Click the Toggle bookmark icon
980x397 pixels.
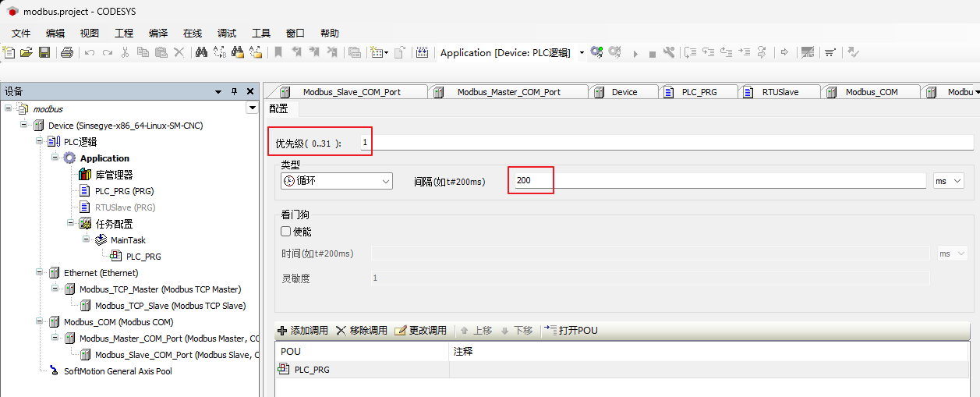pyautogui.click(x=278, y=52)
